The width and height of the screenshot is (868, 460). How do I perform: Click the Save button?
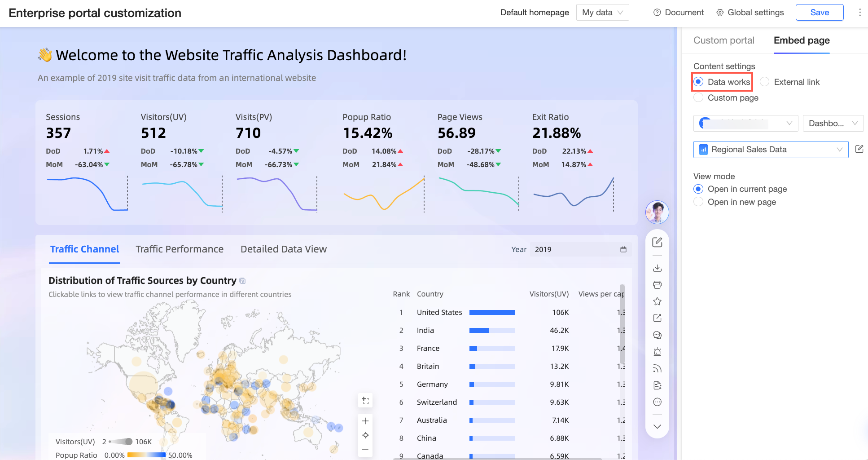pos(819,13)
